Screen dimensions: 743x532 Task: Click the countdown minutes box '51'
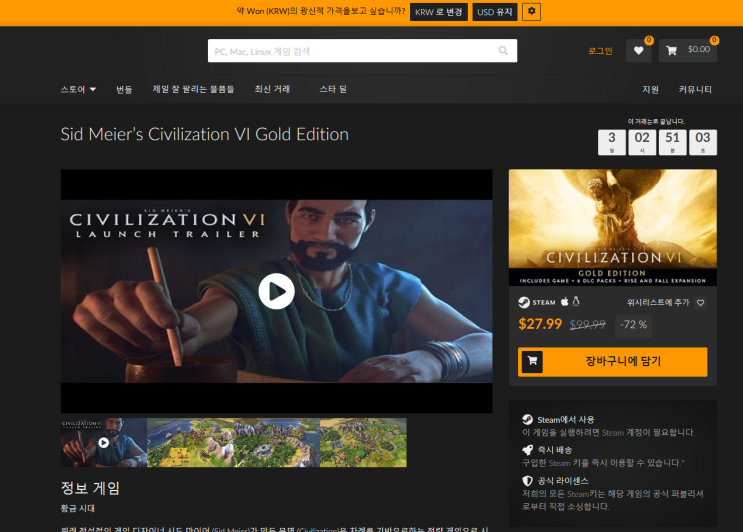(672, 142)
